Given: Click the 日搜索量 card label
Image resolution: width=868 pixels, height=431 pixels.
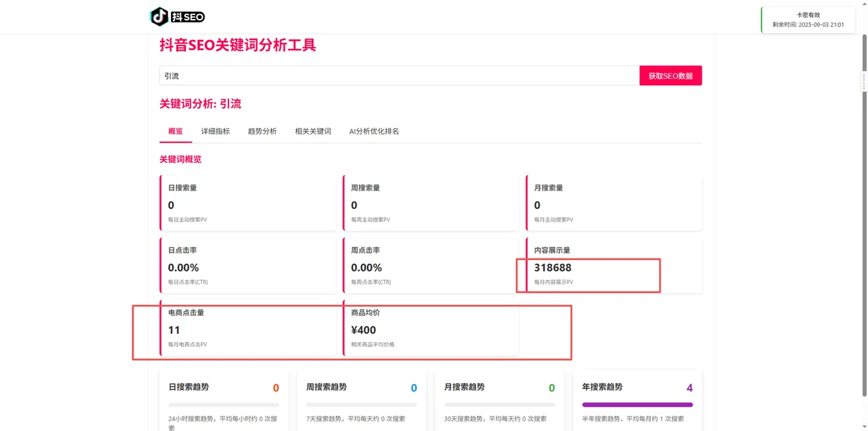Looking at the screenshot, I should pyautogui.click(x=182, y=188).
